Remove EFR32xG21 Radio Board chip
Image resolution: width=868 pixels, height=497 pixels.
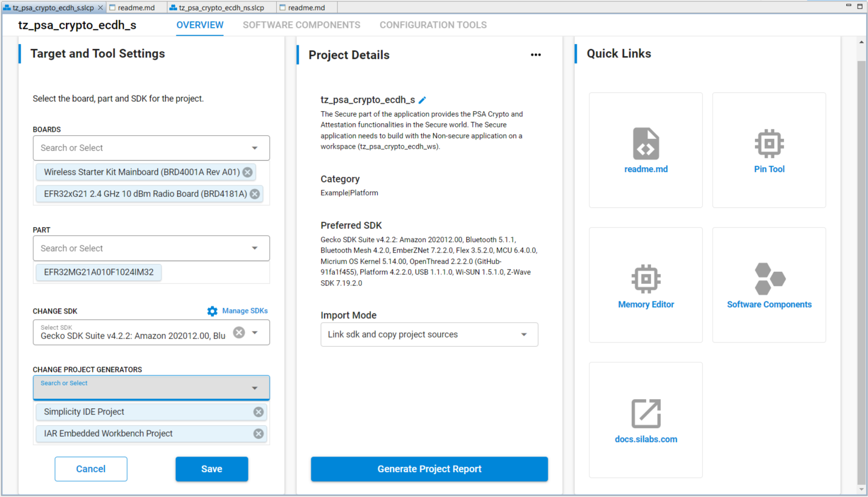(254, 194)
